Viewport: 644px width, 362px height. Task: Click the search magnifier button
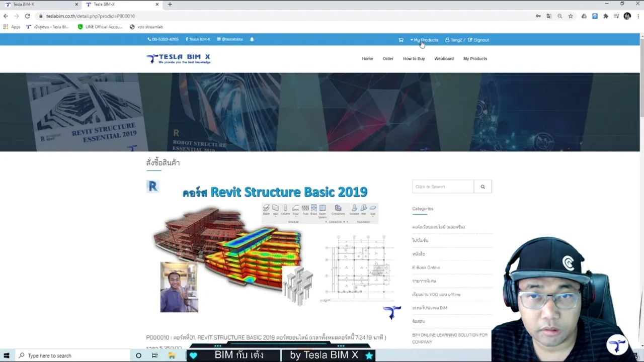482,187
